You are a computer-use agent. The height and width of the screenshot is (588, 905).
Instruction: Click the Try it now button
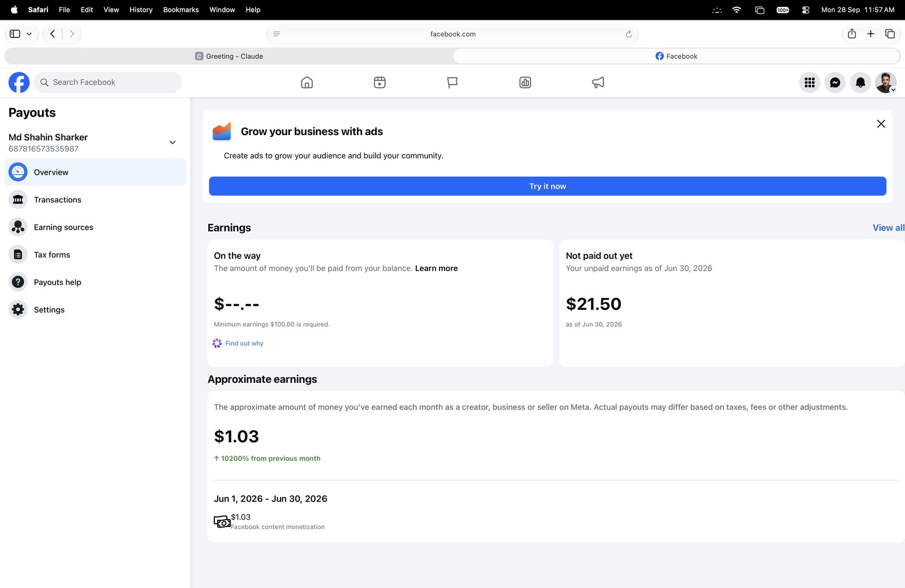[548, 186]
